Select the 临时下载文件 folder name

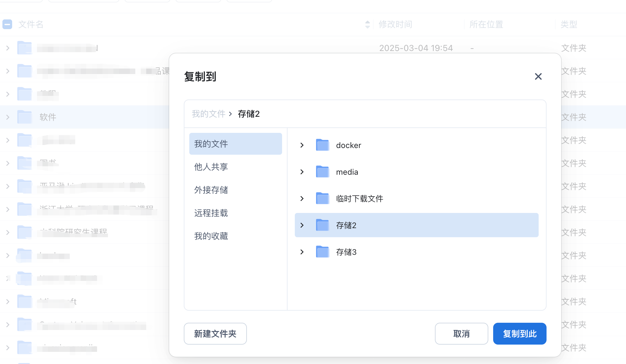[x=359, y=199]
